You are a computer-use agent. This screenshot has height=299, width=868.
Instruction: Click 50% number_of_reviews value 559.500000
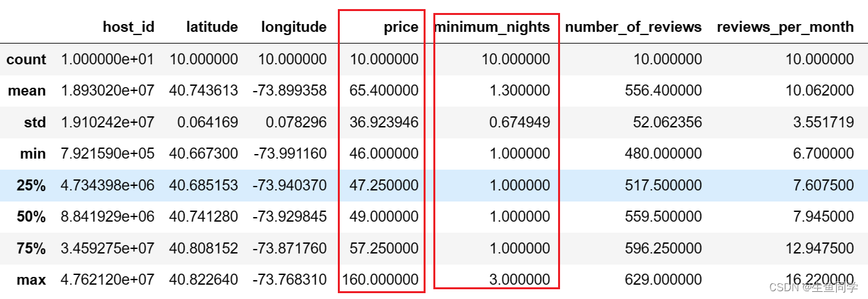663,216
